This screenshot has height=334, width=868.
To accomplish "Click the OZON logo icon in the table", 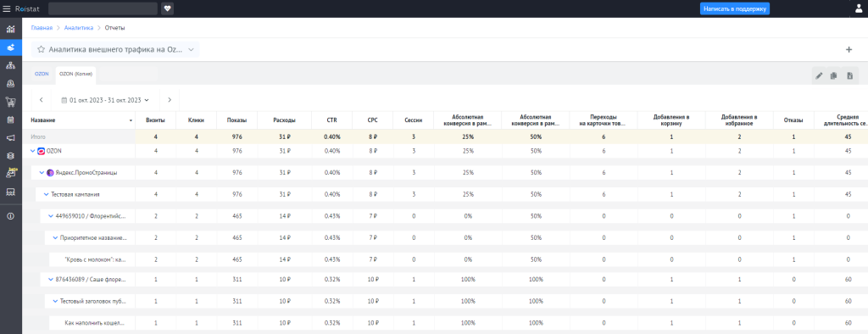I will 41,151.
